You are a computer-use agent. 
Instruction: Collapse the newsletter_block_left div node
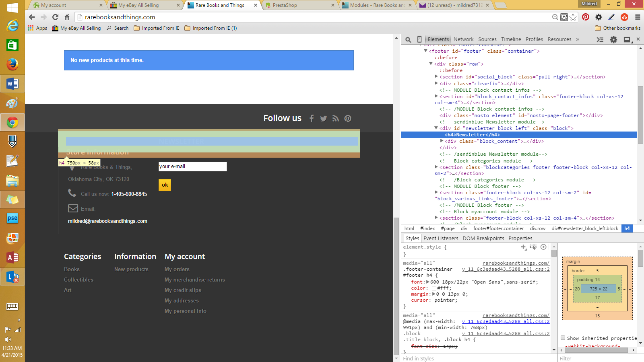(x=436, y=128)
